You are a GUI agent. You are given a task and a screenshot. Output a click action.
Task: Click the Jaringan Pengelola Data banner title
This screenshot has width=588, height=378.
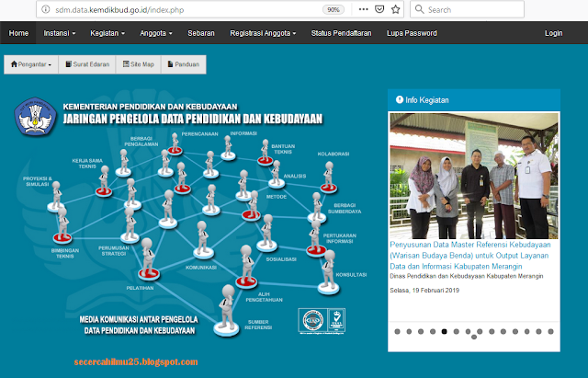point(193,119)
